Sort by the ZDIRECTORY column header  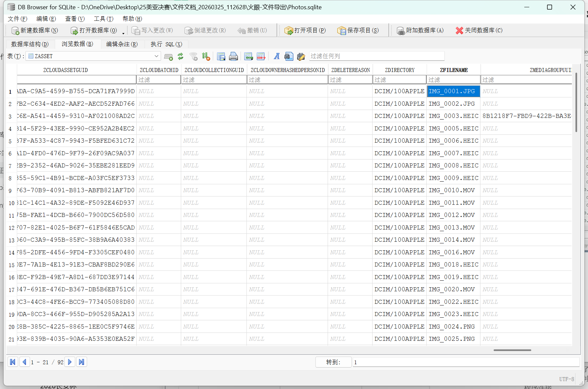399,70
